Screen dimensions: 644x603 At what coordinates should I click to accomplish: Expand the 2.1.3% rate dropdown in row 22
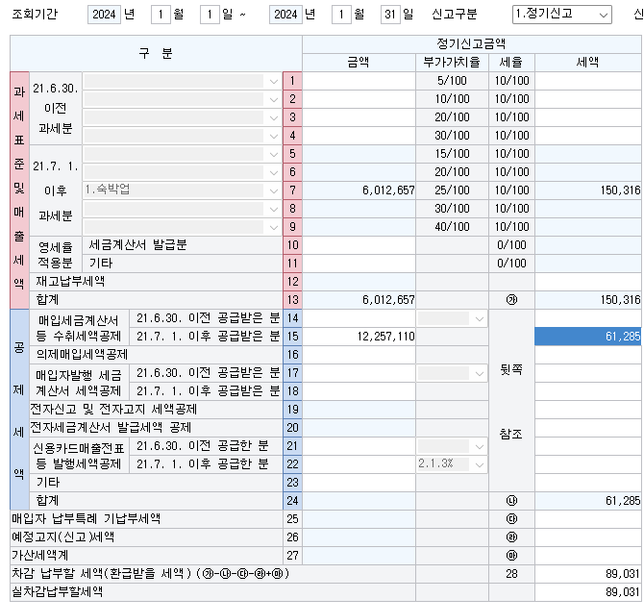pyautogui.click(x=478, y=464)
